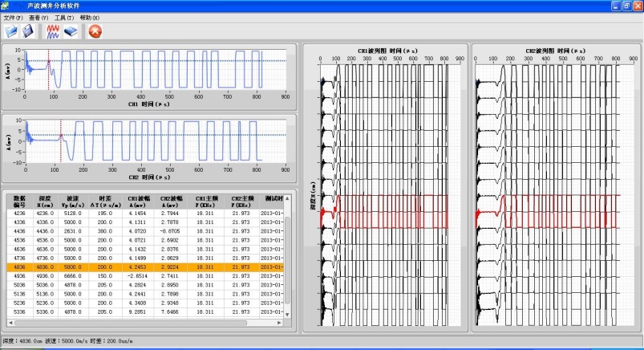The image size is (644, 350).
Task: Click the 深度 H(cm) column header
Action: 46,201
